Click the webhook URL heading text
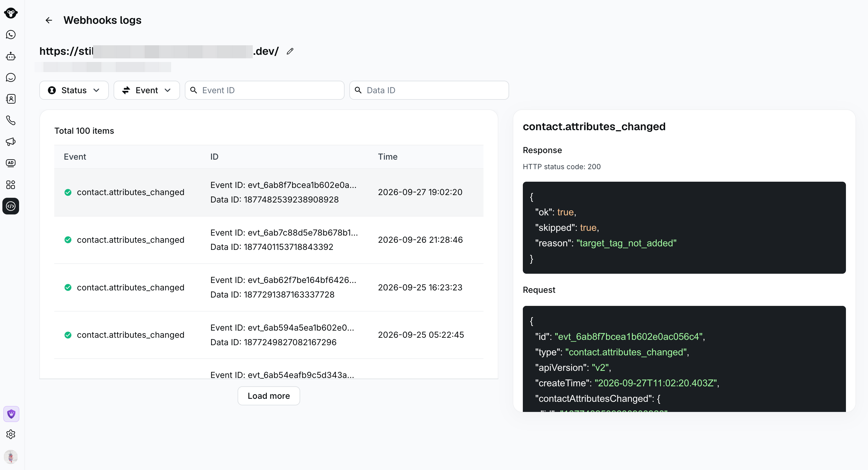Viewport: 868px width, 470px height. pos(159,51)
